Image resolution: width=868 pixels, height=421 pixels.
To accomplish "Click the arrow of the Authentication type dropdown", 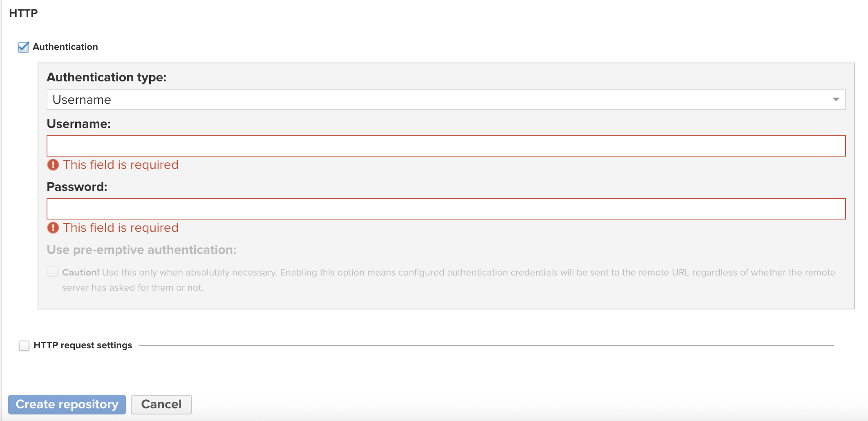I will click(836, 99).
